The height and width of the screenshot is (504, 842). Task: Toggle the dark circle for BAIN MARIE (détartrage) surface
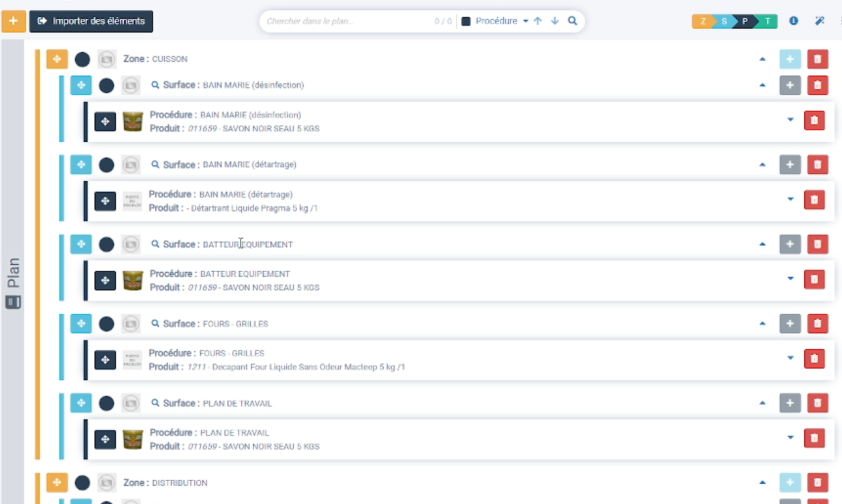coord(106,165)
